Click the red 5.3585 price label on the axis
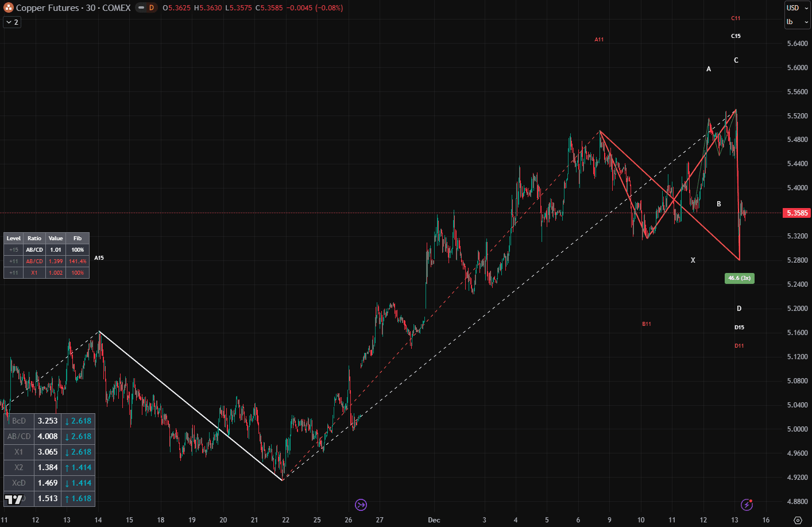Viewport: 812px width, 527px height. tap(798, 213)
